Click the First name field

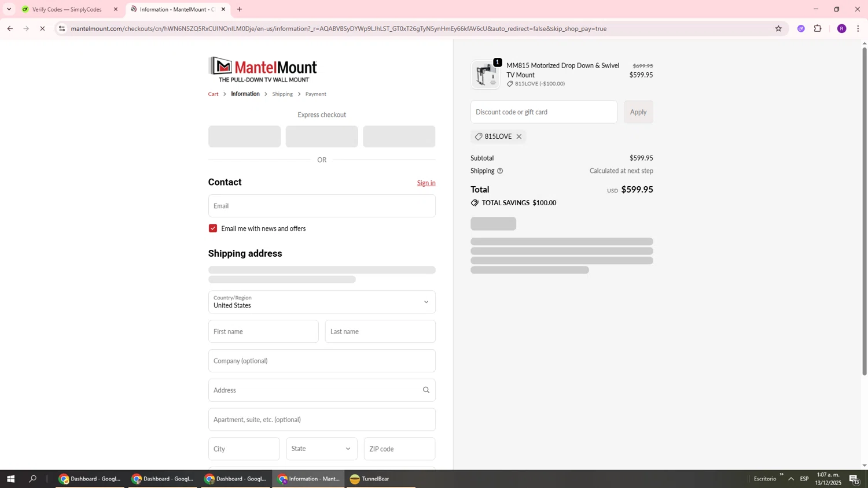click(263, 331)
